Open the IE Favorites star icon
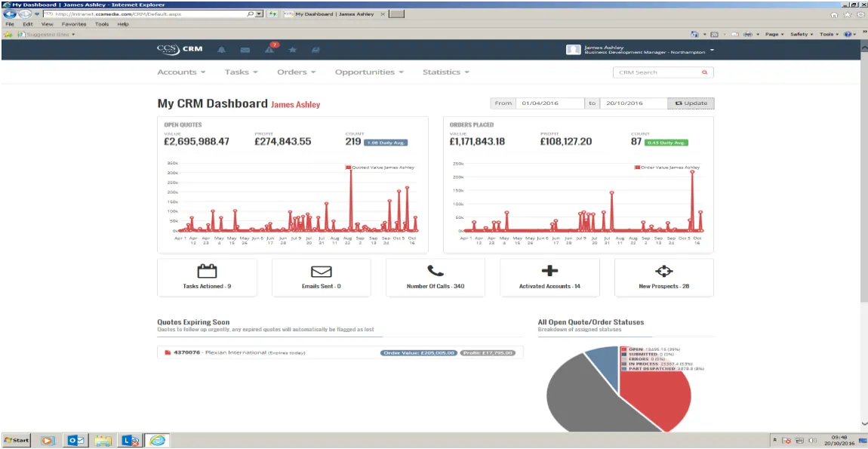The width and height of the screenshot is (868, 449). pos(847,14)
